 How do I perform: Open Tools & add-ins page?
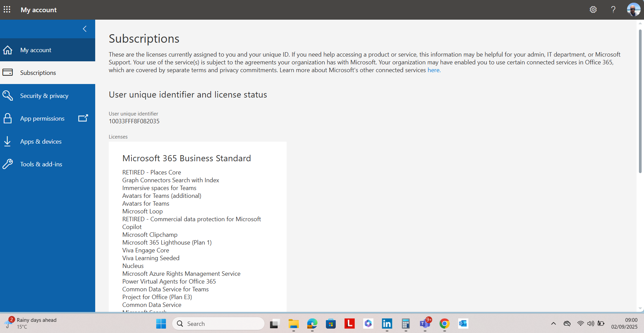pyautogui.click(x=47, y=164)
